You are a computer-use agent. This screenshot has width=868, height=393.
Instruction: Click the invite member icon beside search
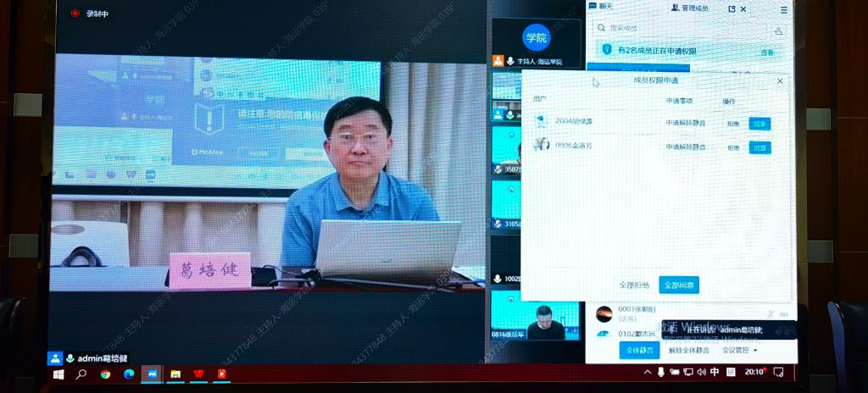pos(778,30)
